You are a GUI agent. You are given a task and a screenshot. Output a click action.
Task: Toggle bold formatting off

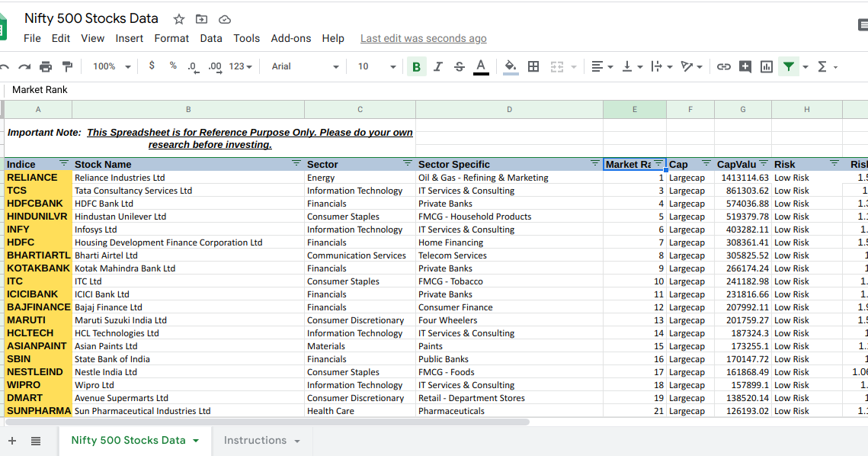tap(416, 66)
